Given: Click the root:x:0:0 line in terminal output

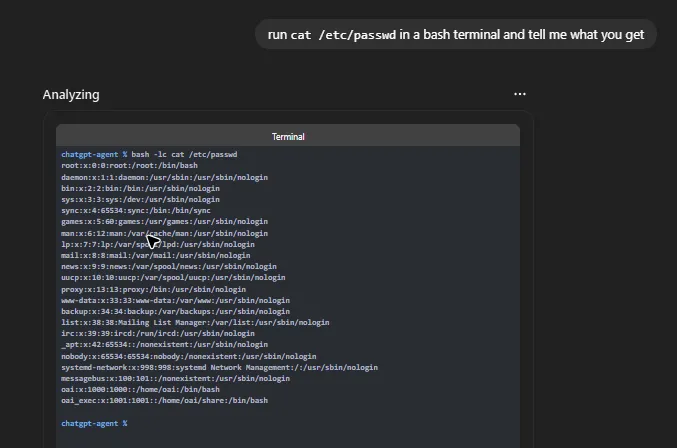Looking at the screenshot, I should [x=130, y=165].
